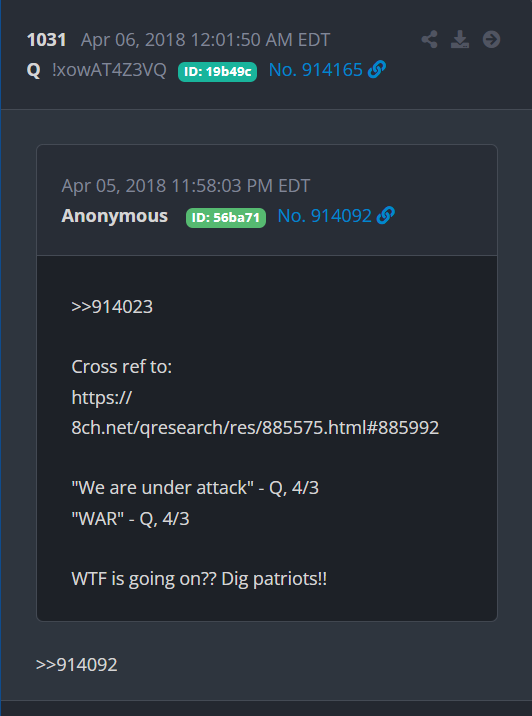Viewport: 532px width, 716px height.
Task: Open quoted post No. 914092 link
Action: click(x=325, y=216)
